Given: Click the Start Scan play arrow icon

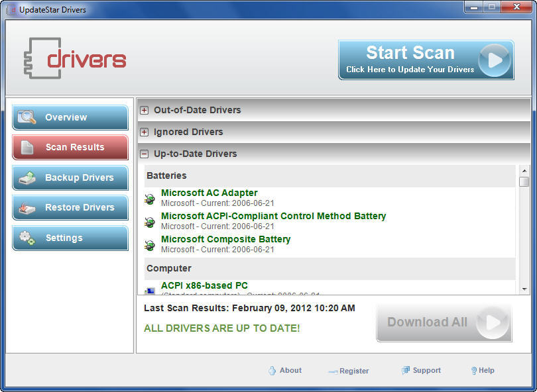Looking at the screenshot, I should [495, 60].
